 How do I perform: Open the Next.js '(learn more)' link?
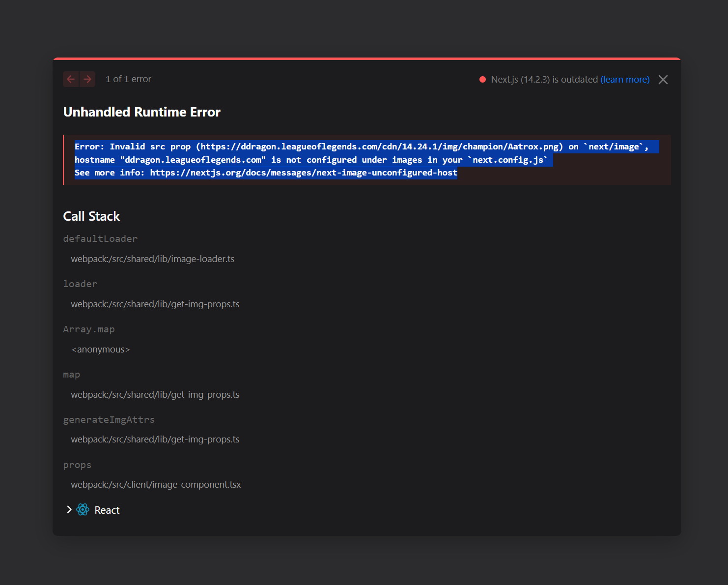[625, 79]
